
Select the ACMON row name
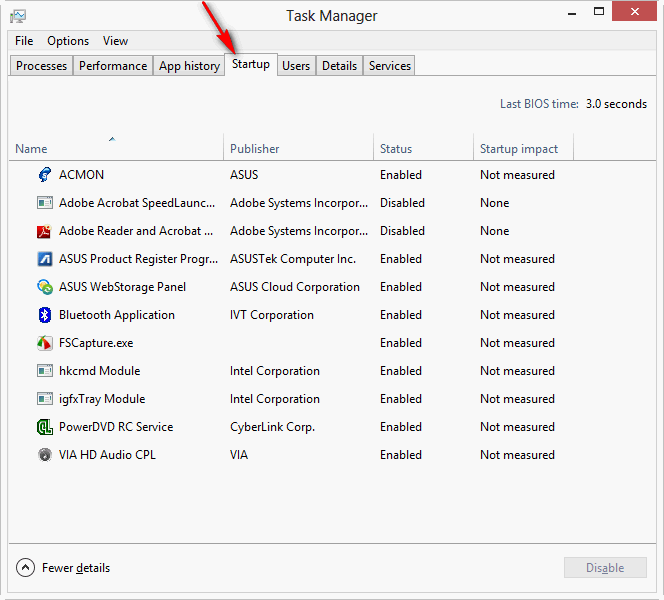tap(81, 174)
